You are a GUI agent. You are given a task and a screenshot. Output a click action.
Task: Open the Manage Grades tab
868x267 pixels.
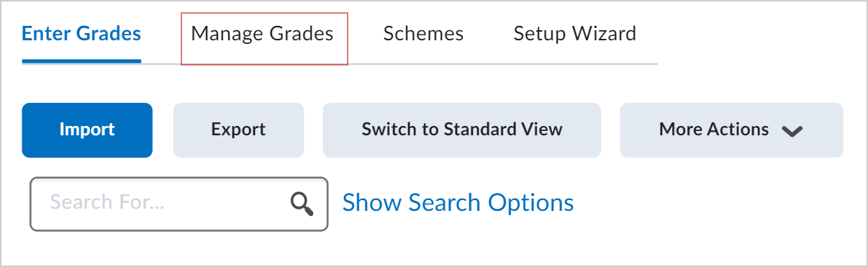pyautogui.click(x=263, y=34)
